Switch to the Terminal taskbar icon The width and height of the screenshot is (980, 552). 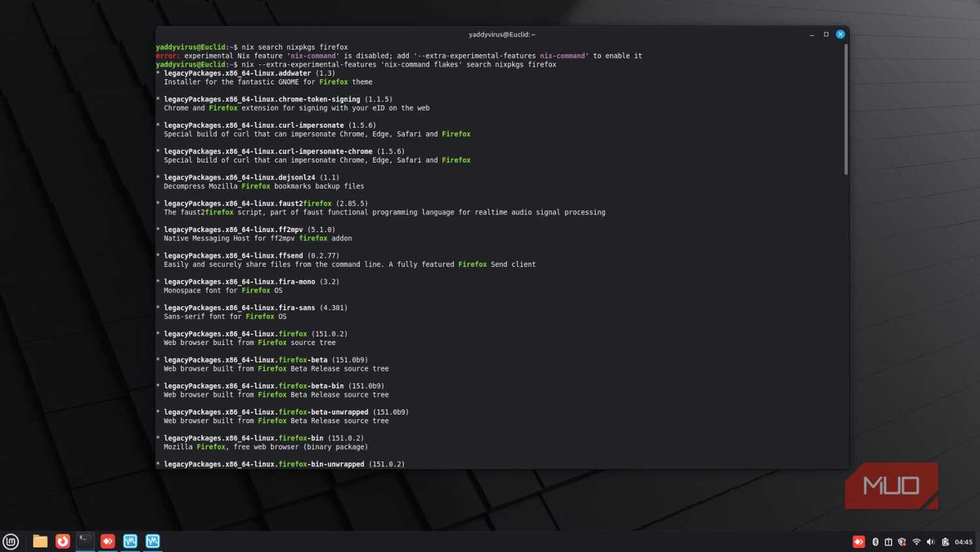tap(85, 541)
